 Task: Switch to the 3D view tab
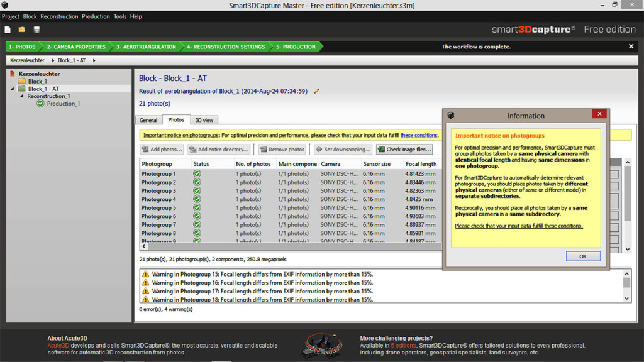click(204, 120)
